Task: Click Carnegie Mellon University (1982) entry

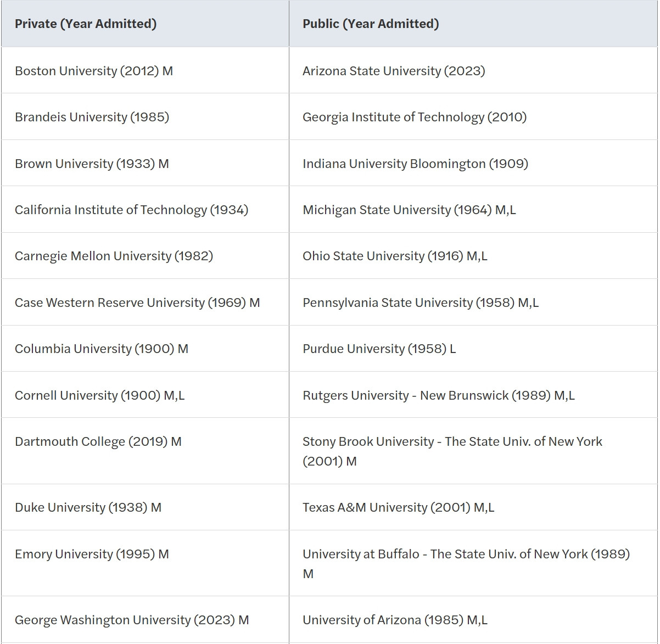Action: pyautogui.click(x=114, y=256)
